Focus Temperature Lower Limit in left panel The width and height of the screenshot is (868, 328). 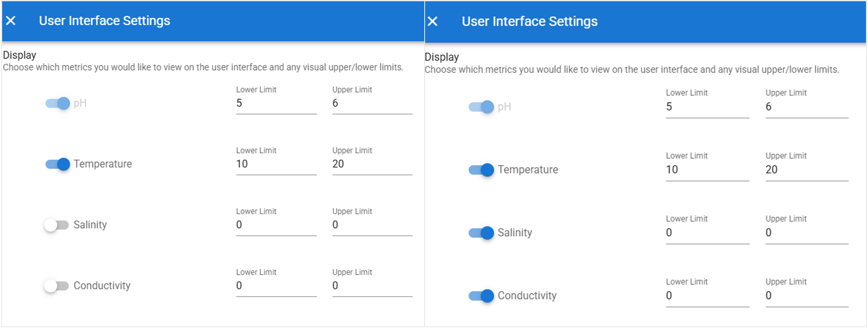[x=276, y=164]
